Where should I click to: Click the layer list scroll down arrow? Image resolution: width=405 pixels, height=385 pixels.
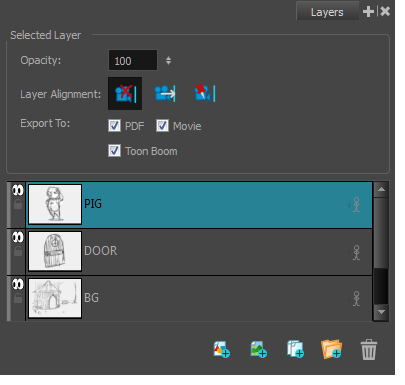pyautogui.click(x=381, y=312)
